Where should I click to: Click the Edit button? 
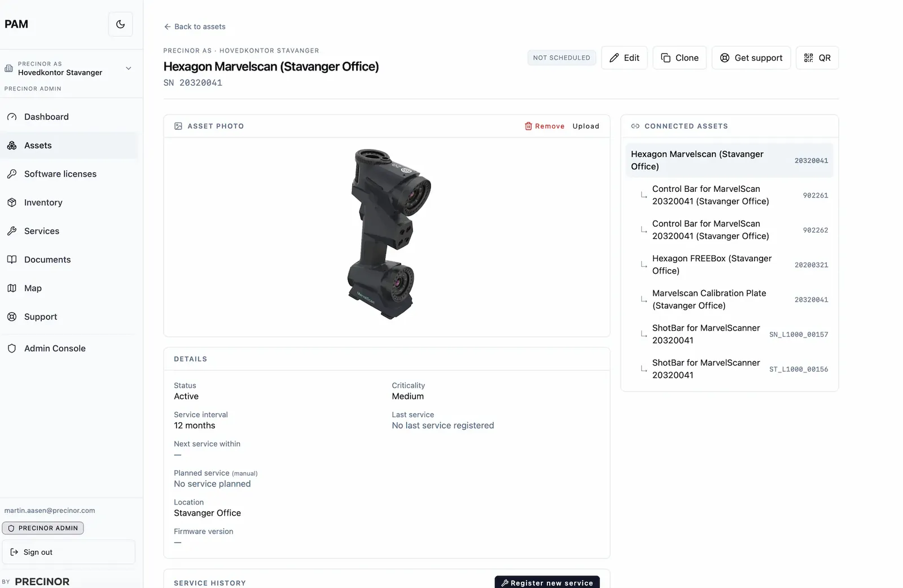(624, 58)
